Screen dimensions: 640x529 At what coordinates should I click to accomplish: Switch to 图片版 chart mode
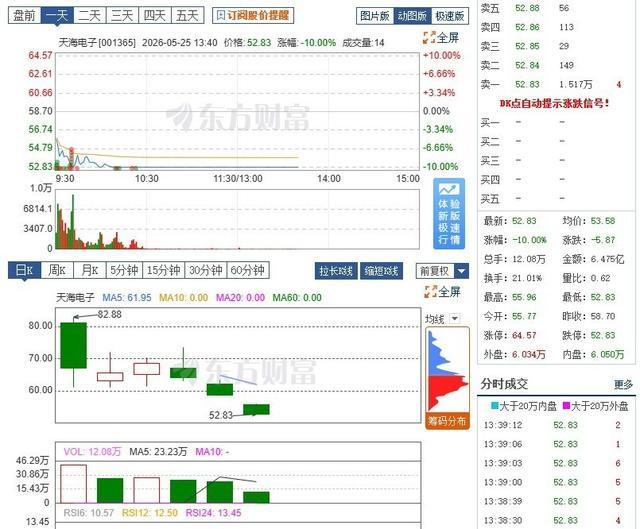pos(375,16)
